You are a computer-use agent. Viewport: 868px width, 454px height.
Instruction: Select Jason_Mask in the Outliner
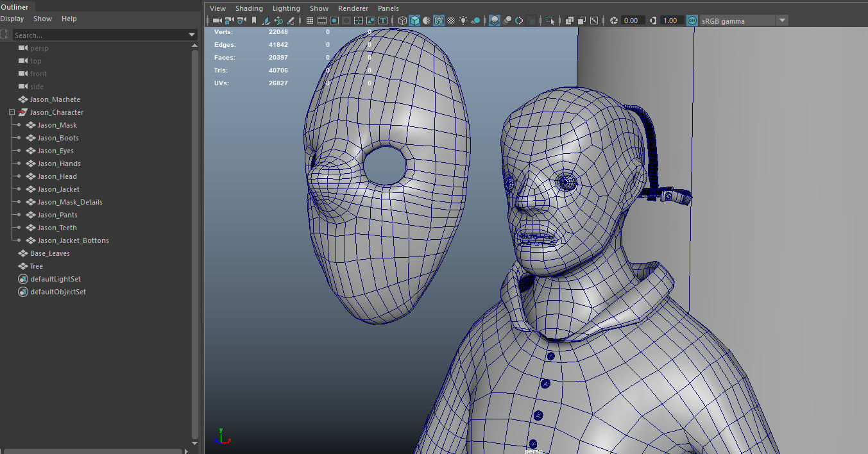click(57, 125)
